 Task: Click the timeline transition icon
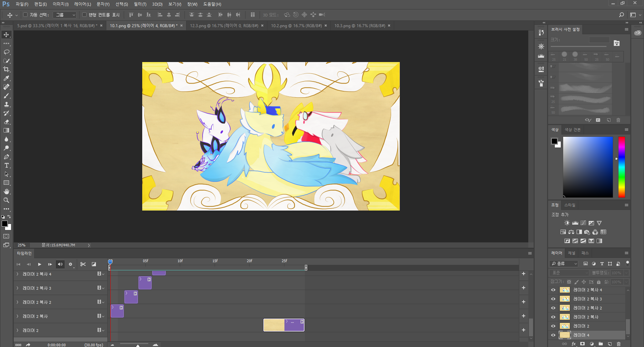94,264
